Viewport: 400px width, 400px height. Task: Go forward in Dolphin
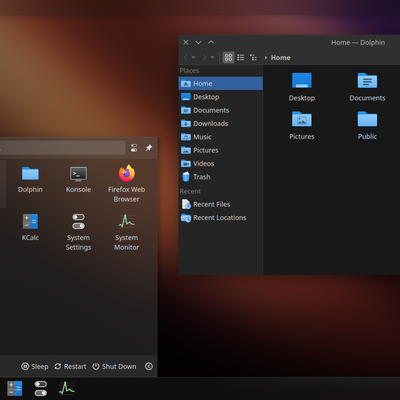[204, 58]
